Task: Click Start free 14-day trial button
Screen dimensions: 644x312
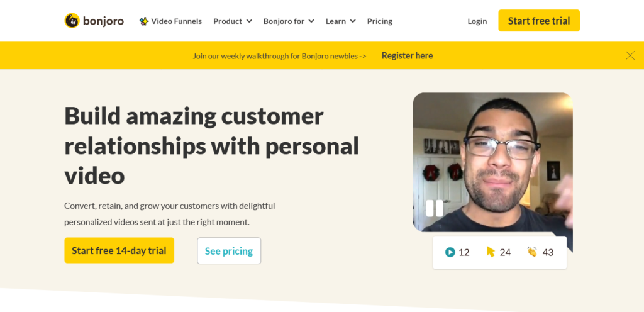Action: tap(119, 250)
